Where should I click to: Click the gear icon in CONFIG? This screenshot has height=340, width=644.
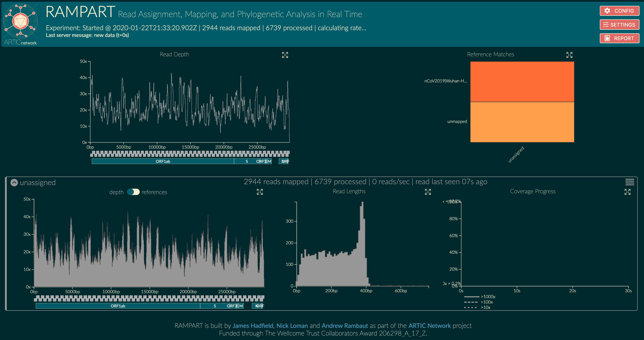point(607,11)
